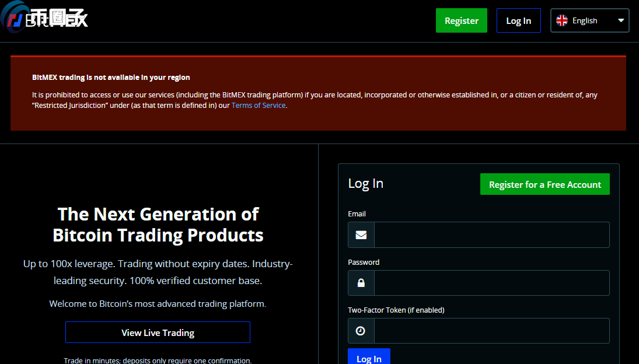Focus the Password input field
The height and width of the screenshot is (364, 639).
(x=491, y=283)
